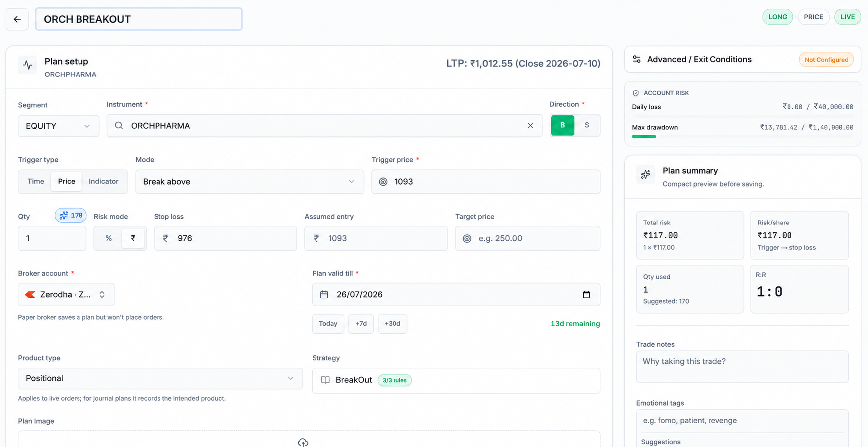868x447 pixels.
Task: Click the Product type dropdown chevron
Action: tap(291, 378)
